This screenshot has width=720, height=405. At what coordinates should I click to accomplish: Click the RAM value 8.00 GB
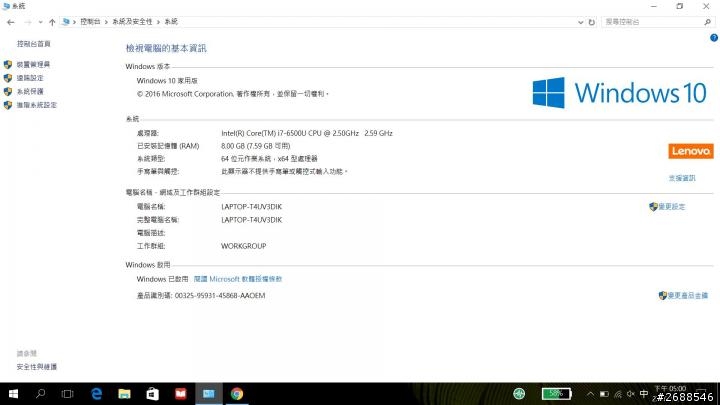click(255, 146)
